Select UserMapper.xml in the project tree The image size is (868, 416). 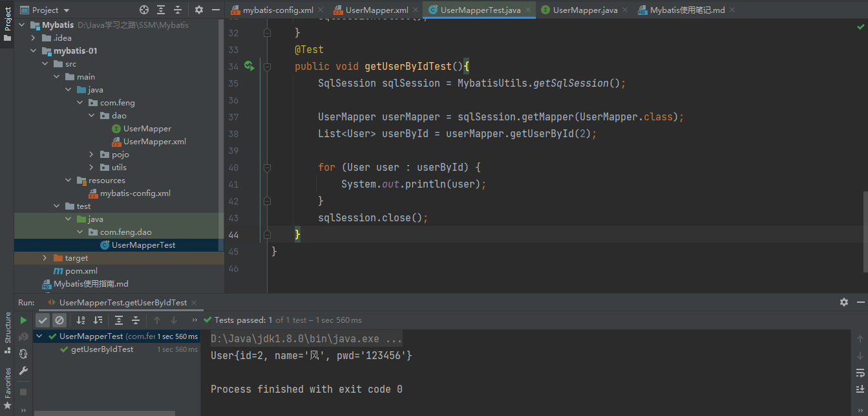pyautogui.click(x=155, y=141)
